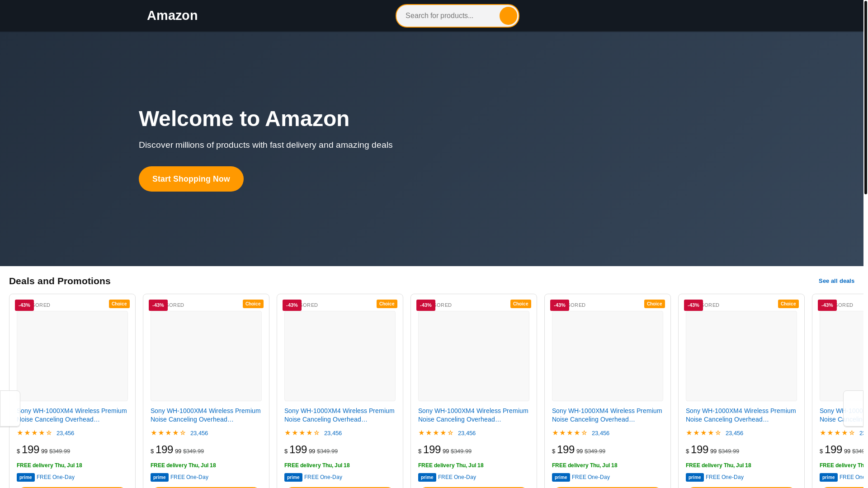Open the Amazon logo home link
868x488 pixels.
click(x=172, y=15)
